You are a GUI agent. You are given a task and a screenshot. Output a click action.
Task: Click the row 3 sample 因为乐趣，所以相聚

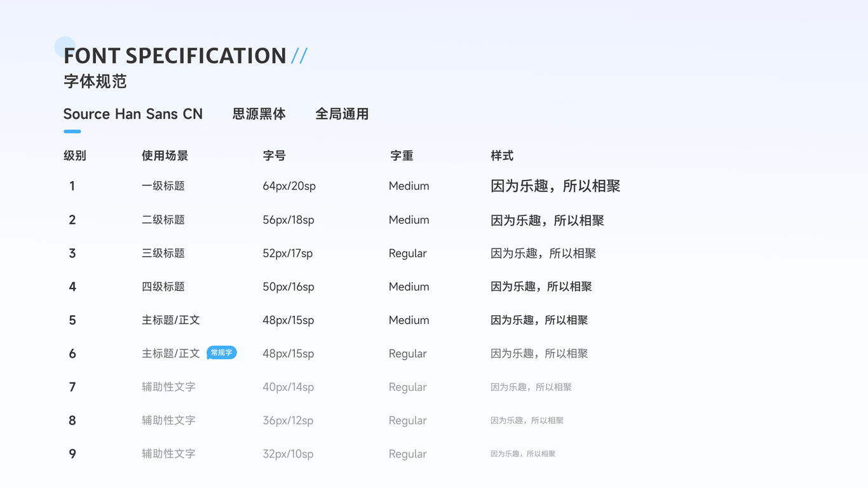pyautogui.click(x=543, y=254)
